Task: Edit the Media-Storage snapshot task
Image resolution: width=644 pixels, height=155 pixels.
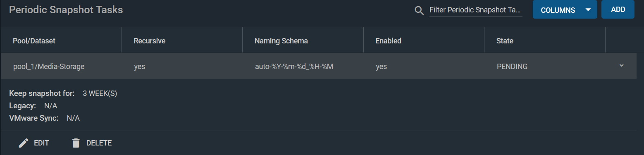Action: click(x=34, y=143)
